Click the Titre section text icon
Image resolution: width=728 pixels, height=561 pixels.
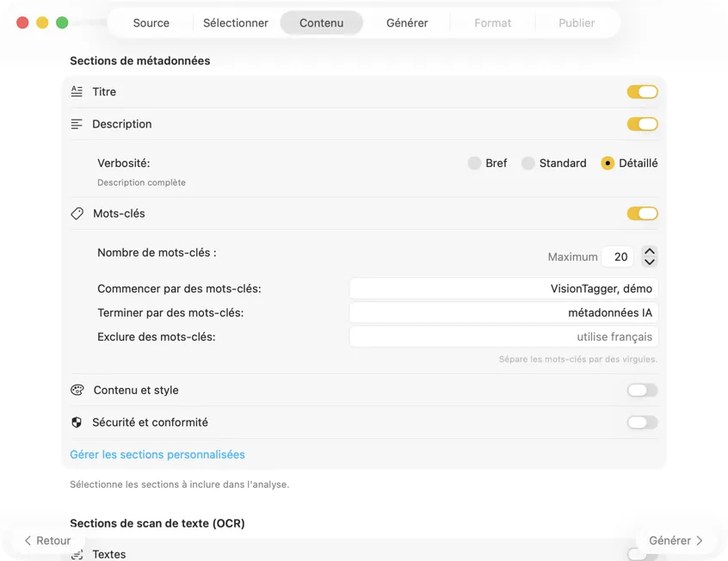(77, 91)
